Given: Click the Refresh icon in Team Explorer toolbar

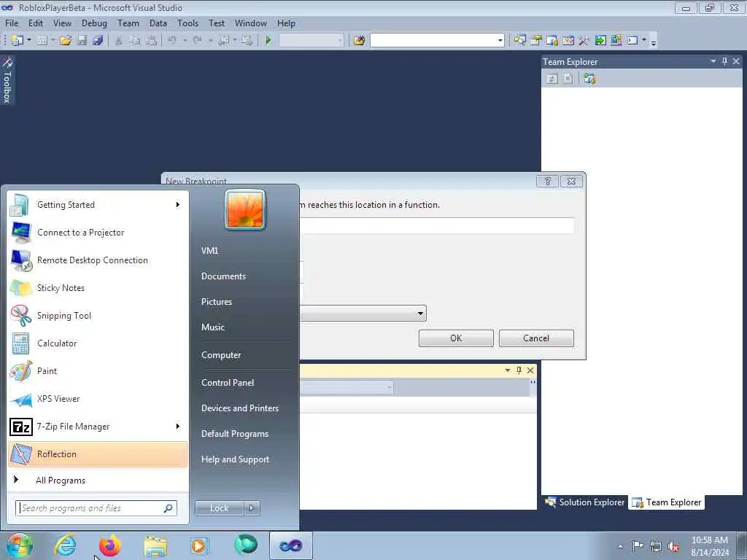Looking at the screenshot, I should point(552,79).
